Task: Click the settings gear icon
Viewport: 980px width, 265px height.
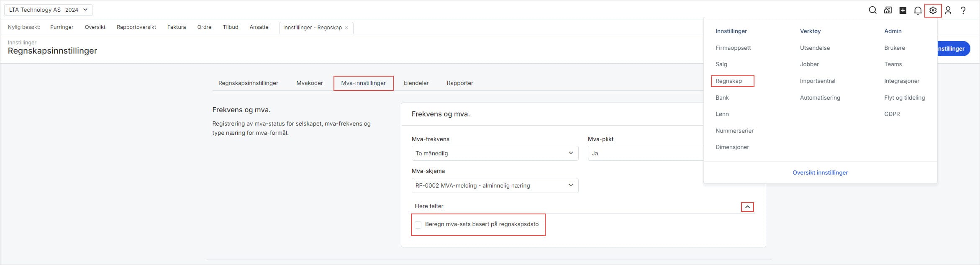Action: [933, 10]
